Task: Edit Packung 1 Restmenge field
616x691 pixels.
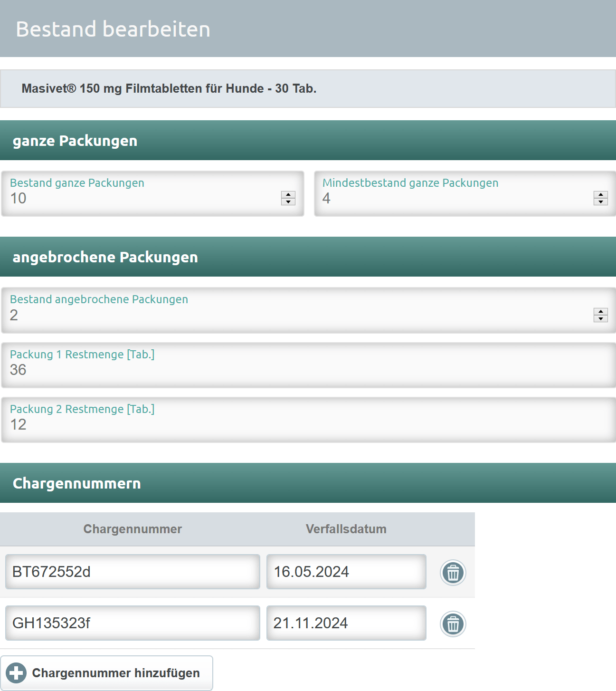Action: 309,365
